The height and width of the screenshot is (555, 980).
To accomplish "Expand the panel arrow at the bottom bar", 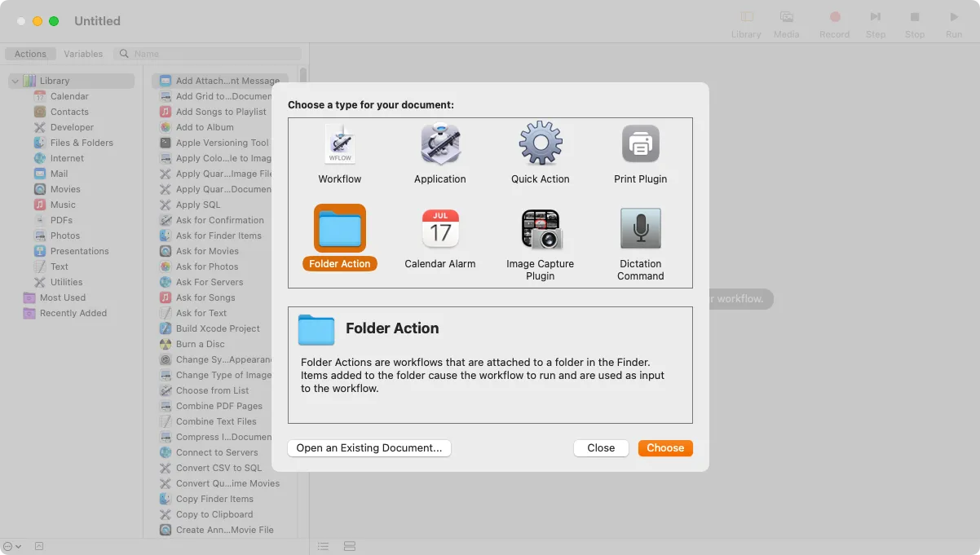I will coord(38,546).
